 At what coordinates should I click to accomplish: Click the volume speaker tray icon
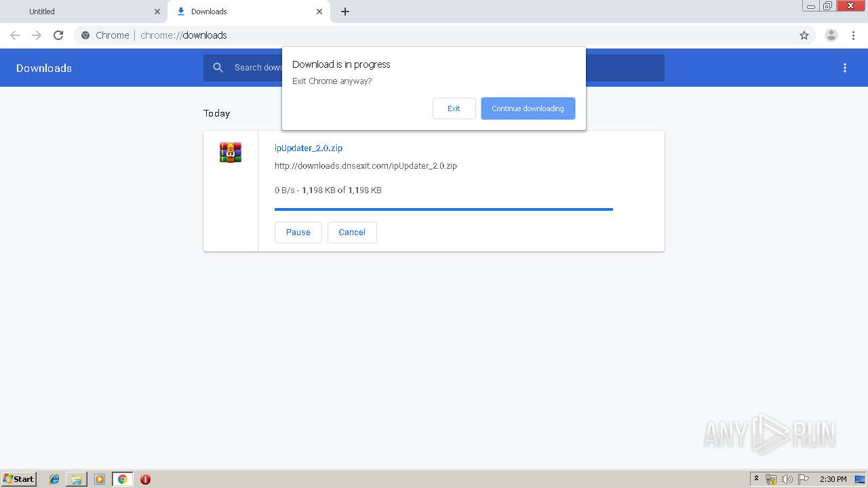point(787,479)
